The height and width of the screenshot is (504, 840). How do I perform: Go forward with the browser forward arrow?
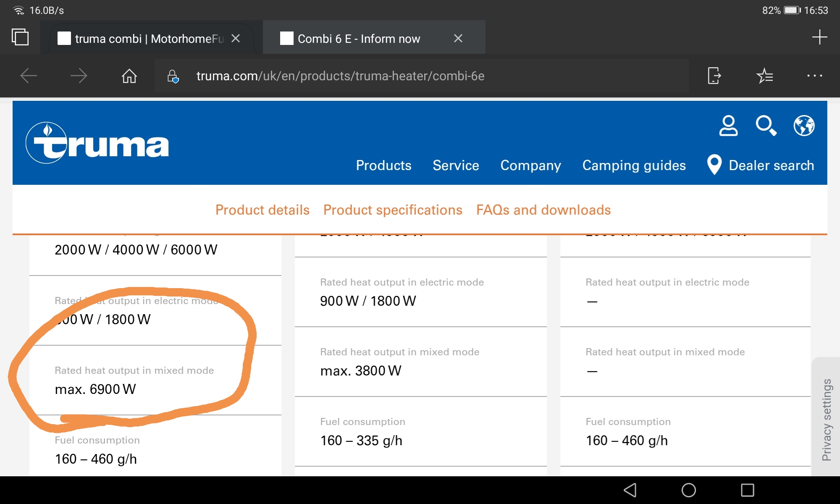(x=79, y=76)
